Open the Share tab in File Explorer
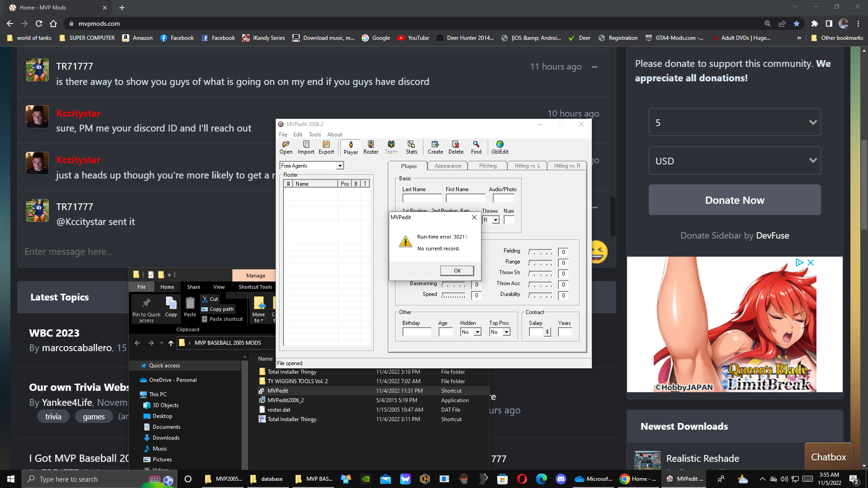The height and width of the screenshot is (488, 868). click(x=193, y=287)
